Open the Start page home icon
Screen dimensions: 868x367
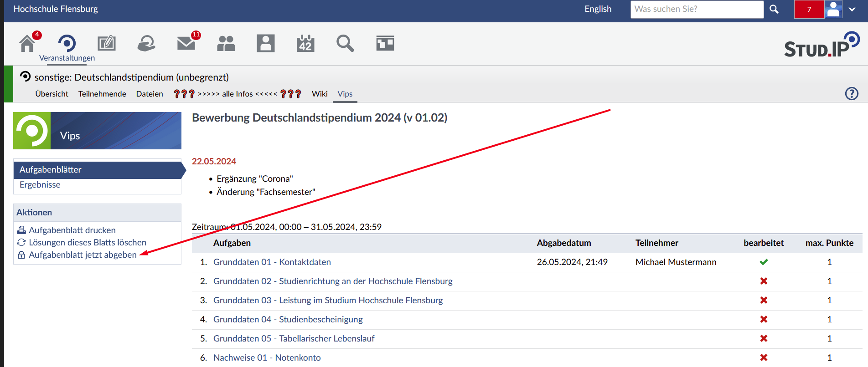point(27,44)
